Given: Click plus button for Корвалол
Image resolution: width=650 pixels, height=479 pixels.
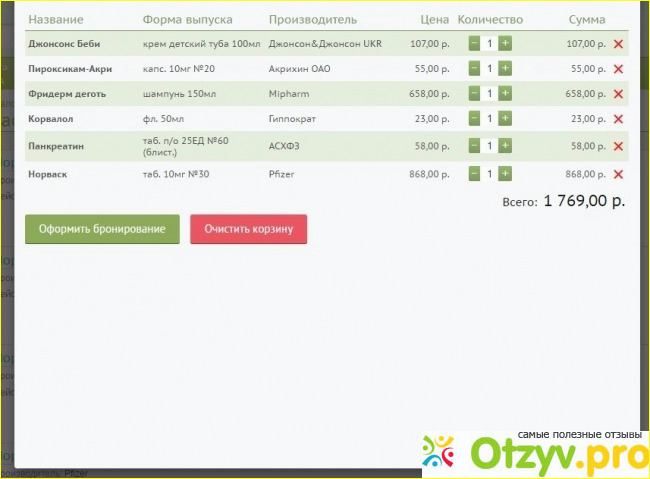Looking at the screenshot, I should pos(505,119).
